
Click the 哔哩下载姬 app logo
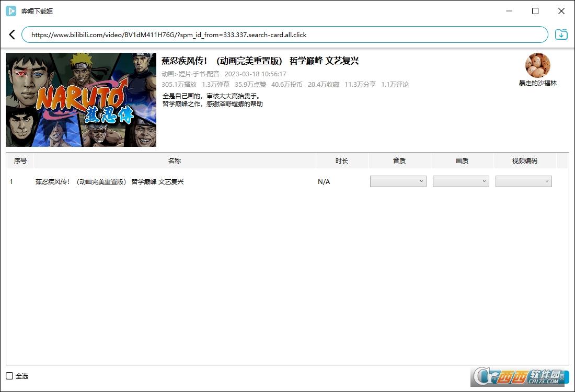[11, 11]
